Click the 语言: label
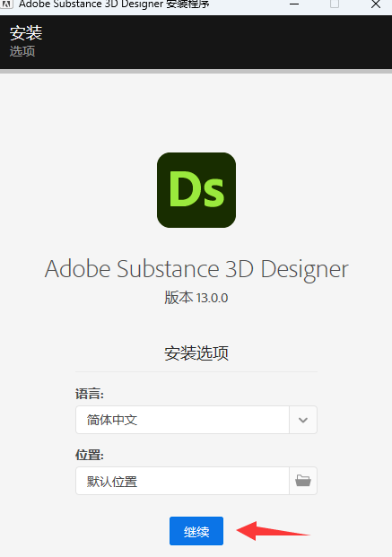The image size is (392, 557). pyautogui.click(x=90, y=394)
